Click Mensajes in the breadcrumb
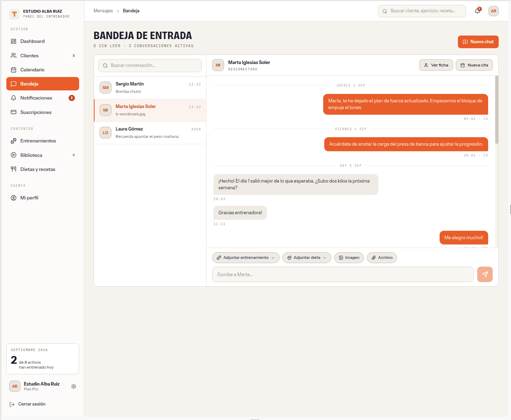511x420 pixels. [103, 11]
